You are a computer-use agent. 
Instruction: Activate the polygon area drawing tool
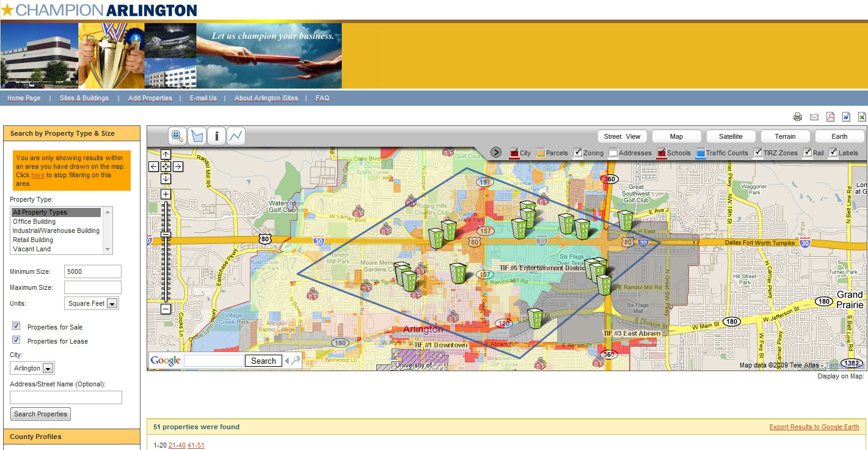[x=197, y=136]
